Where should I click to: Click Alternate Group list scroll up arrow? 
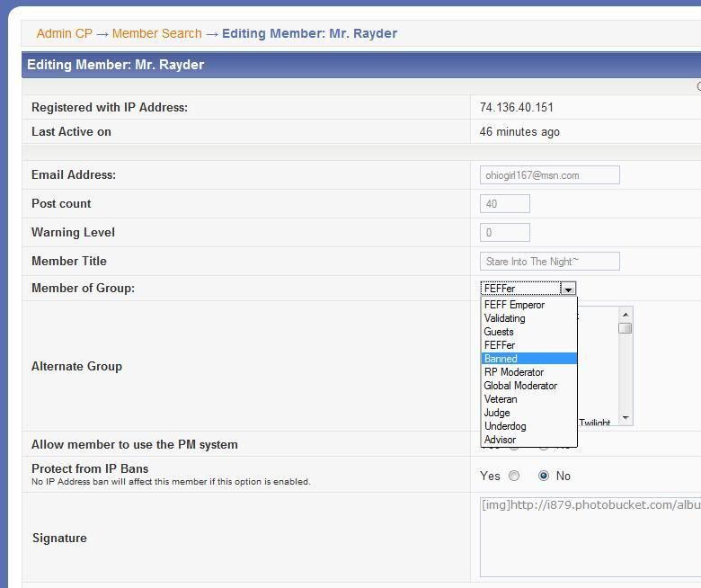pos(626,315)
